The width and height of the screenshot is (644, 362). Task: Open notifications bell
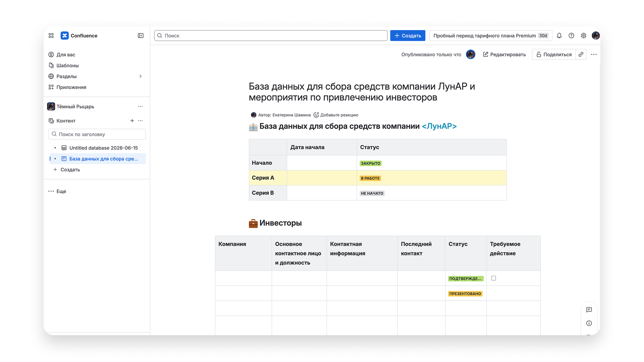[559, 36]
